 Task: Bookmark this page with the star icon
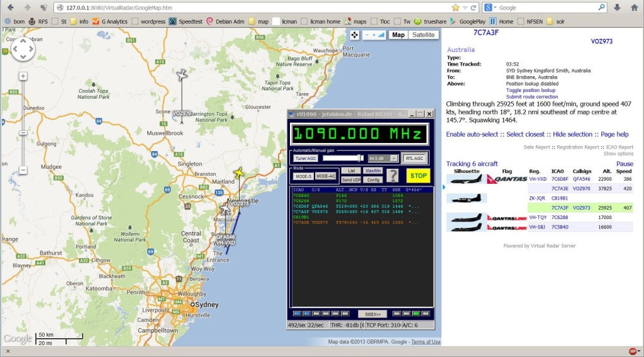tap(455, 8)
